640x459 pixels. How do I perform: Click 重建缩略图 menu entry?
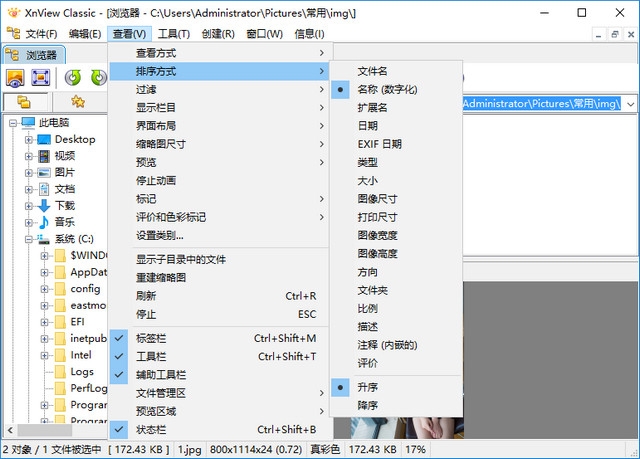[x=218, y=278]
